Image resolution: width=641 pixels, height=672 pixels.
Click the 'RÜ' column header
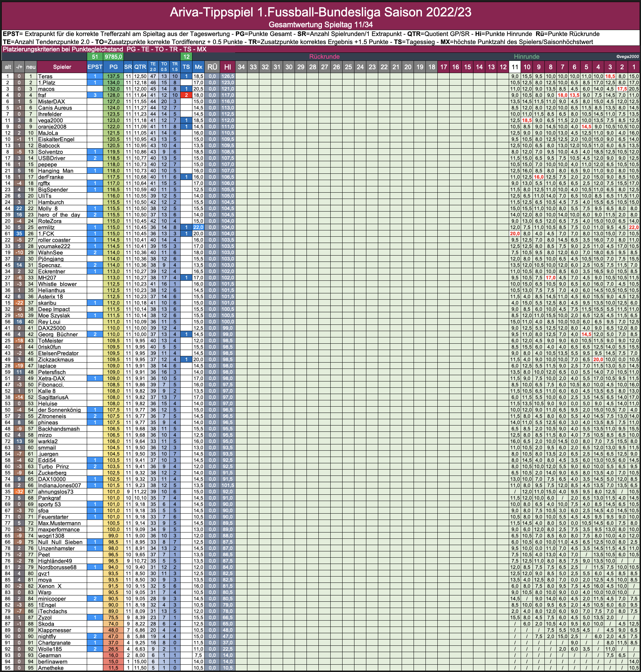click(x=212, y=67)
